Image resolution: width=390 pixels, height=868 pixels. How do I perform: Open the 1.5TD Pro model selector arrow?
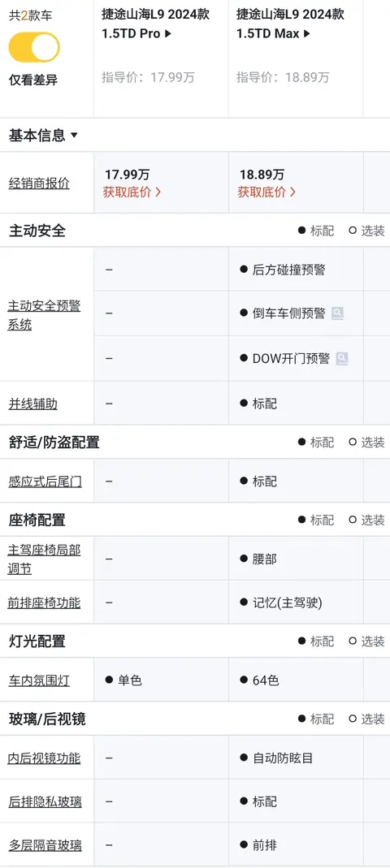point(168,34)
